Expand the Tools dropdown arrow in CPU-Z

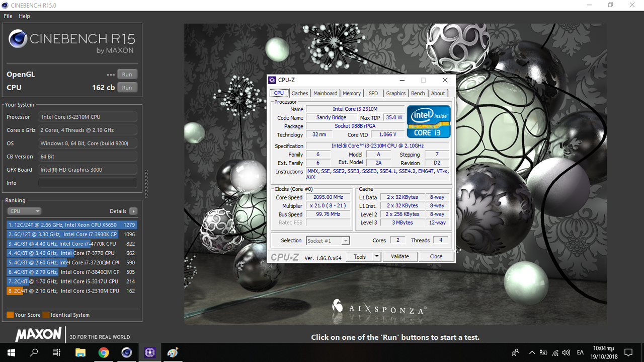tap(377, 256)
